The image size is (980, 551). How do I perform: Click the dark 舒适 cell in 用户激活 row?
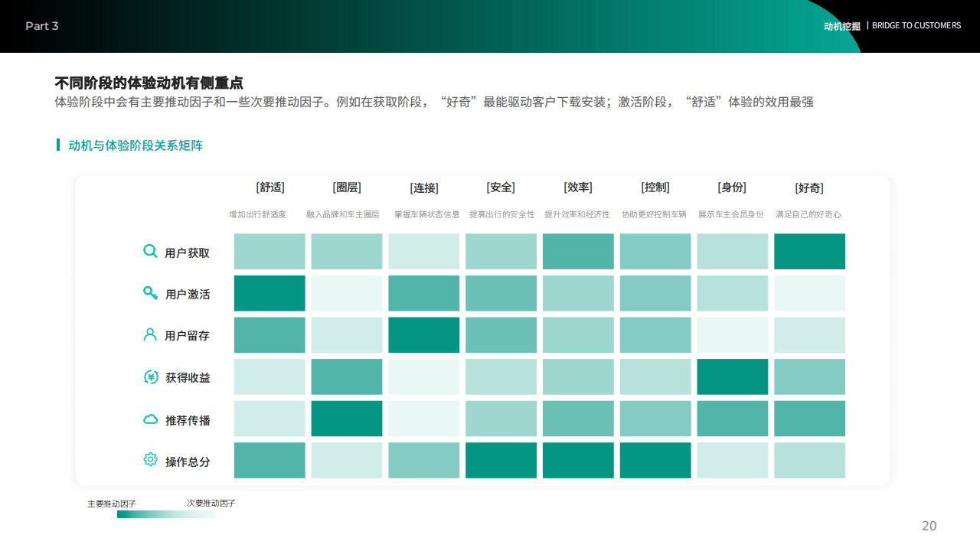[x=269, y=293]
